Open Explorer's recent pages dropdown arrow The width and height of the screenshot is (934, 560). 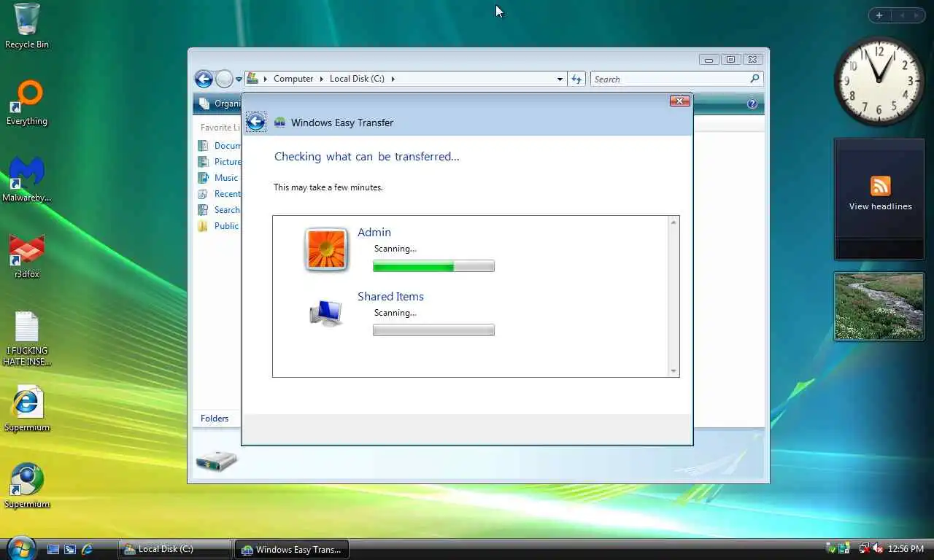coord(239,79)
